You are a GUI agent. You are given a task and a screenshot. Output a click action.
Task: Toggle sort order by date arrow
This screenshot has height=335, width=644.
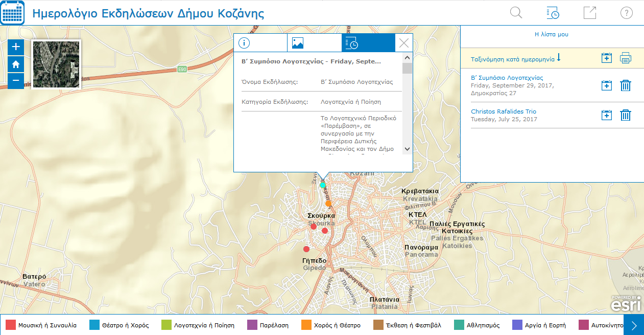(x=559, y=58)
